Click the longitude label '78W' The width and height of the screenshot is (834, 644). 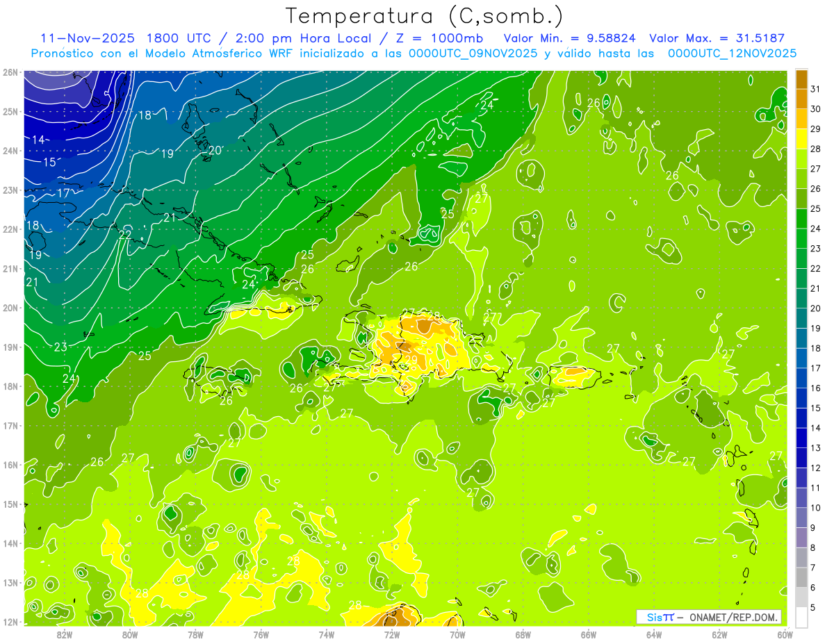[195, 634]
